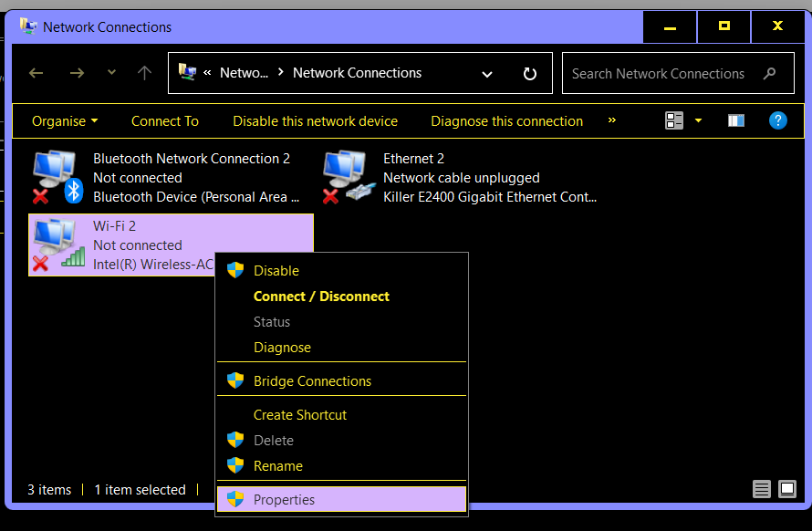Click Disable this network device
Image resolution: width=812 pixels, height=531 pixels.
[x=315, y=120]
